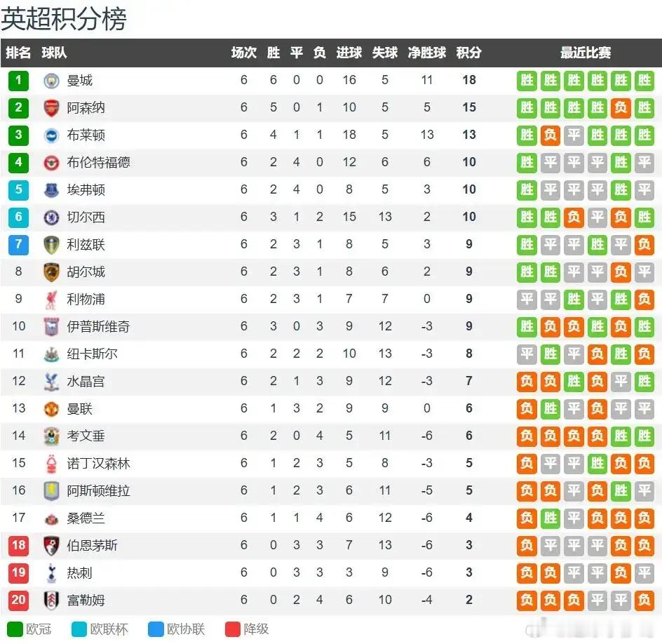Click Arsenal's orange 负 recent result
Image resolution: width=662 pixels, height=644 pixels.
pyautogui.click(x=621, y=108)
